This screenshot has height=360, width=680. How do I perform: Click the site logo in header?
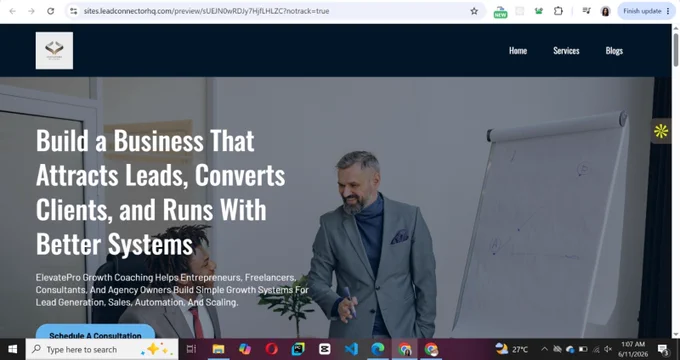pos(54,50)
